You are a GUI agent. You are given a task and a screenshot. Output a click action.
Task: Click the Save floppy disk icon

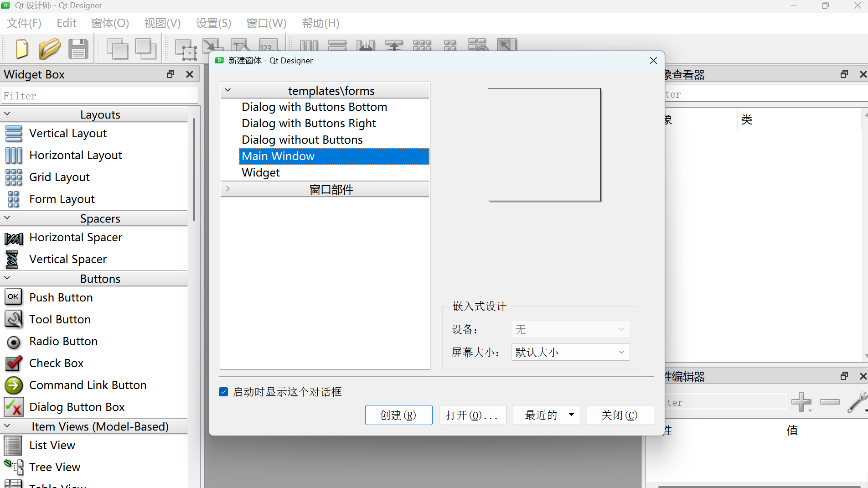78,49
